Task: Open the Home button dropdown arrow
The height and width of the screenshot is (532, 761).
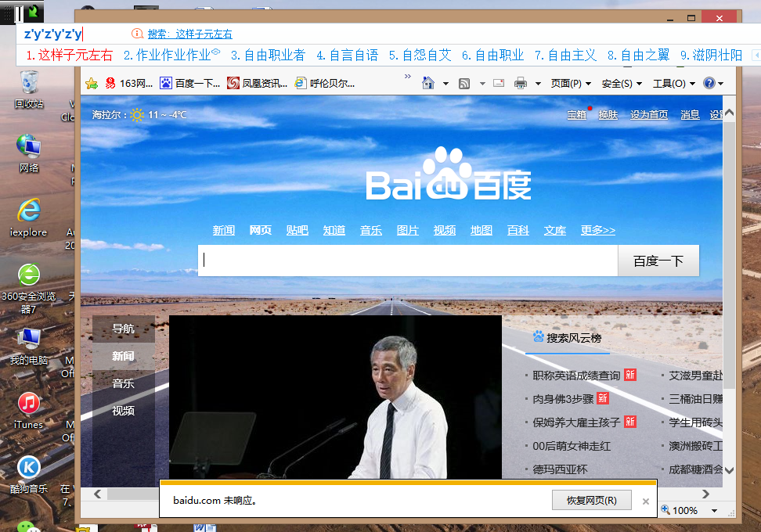Action: [445, 84]
